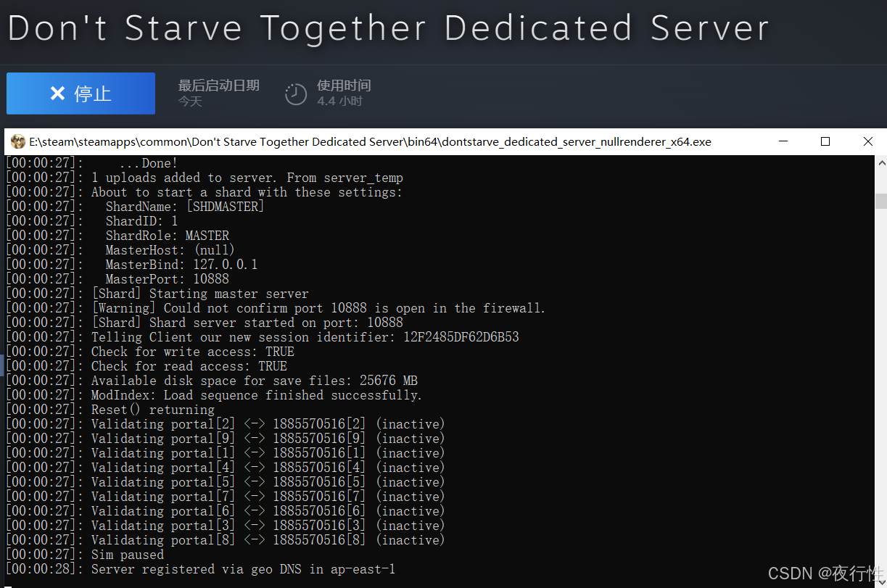This screenshot has width=887, height=588.
Task: Click the 'MasterPort: 10888' line
Action: [x=117, y=279]
